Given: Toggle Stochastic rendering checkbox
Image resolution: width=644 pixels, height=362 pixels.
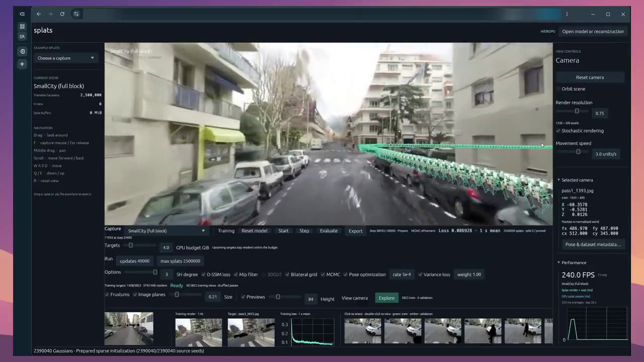Looking at the screenshot, I should (x=558, y=131).
